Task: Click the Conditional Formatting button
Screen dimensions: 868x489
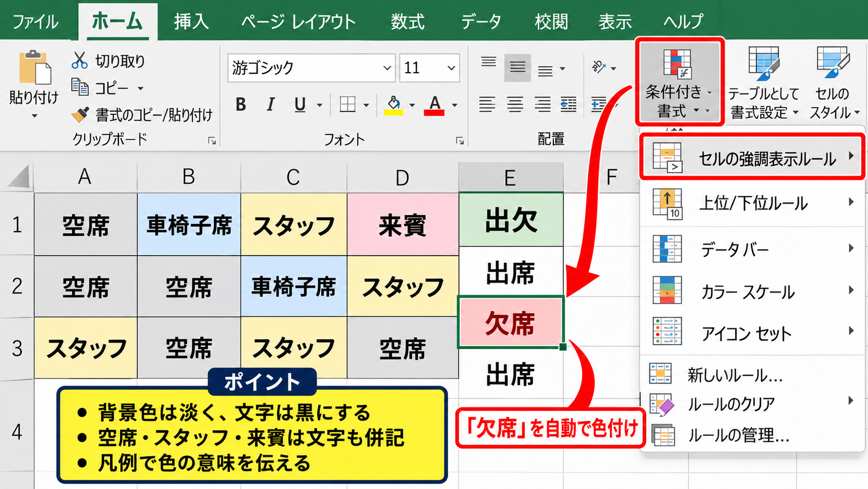Action: (680, 81)
